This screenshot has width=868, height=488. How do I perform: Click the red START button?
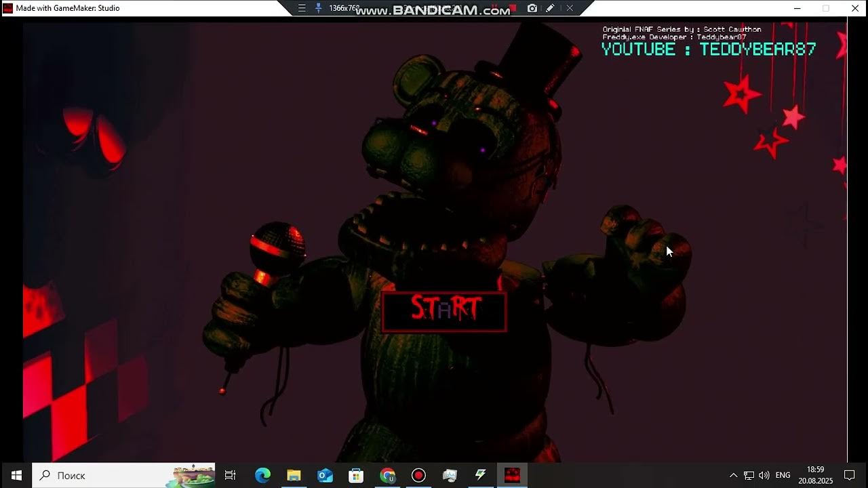point(444,311)
